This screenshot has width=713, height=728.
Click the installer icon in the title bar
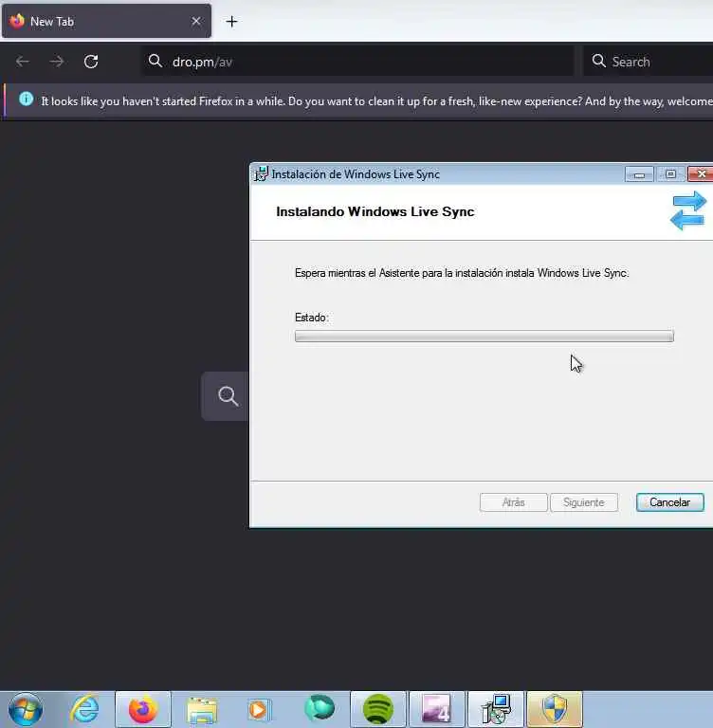pyautogui.click(x=261, y=174)
